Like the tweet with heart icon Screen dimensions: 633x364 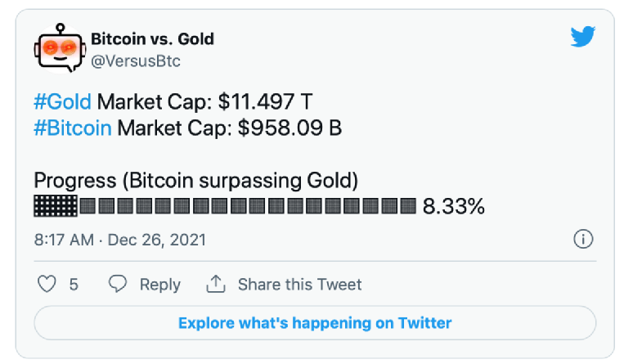coord(47,284)
